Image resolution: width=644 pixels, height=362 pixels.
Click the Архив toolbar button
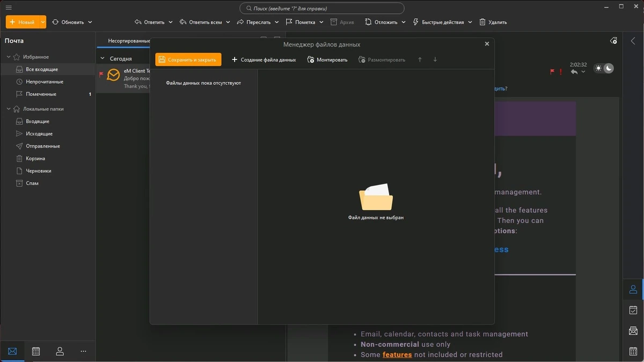[342, 22]
